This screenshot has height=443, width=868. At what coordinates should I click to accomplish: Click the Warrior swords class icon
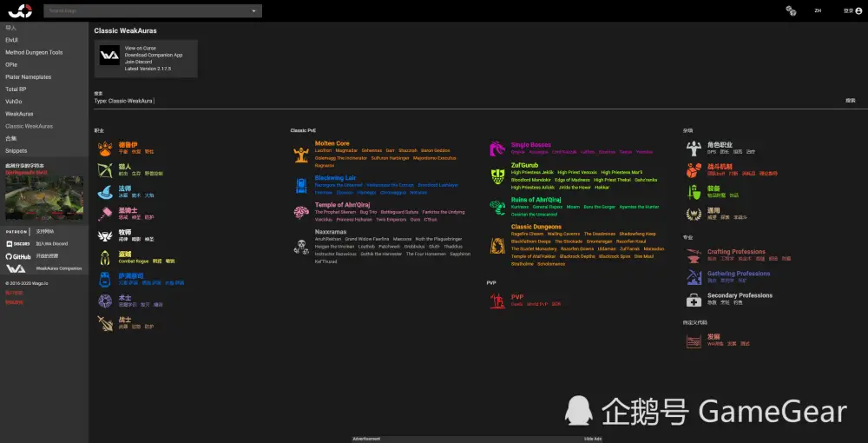tap(105, 323)
